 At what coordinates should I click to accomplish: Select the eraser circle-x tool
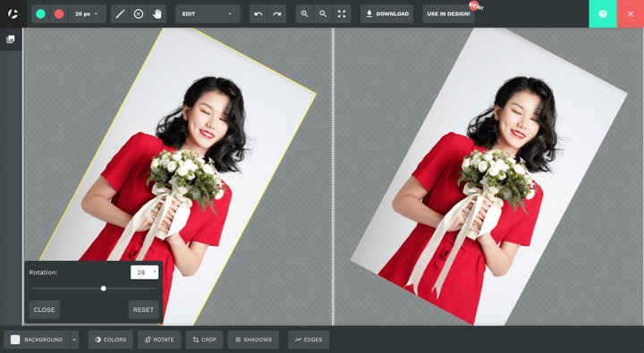tap(139, 14)
